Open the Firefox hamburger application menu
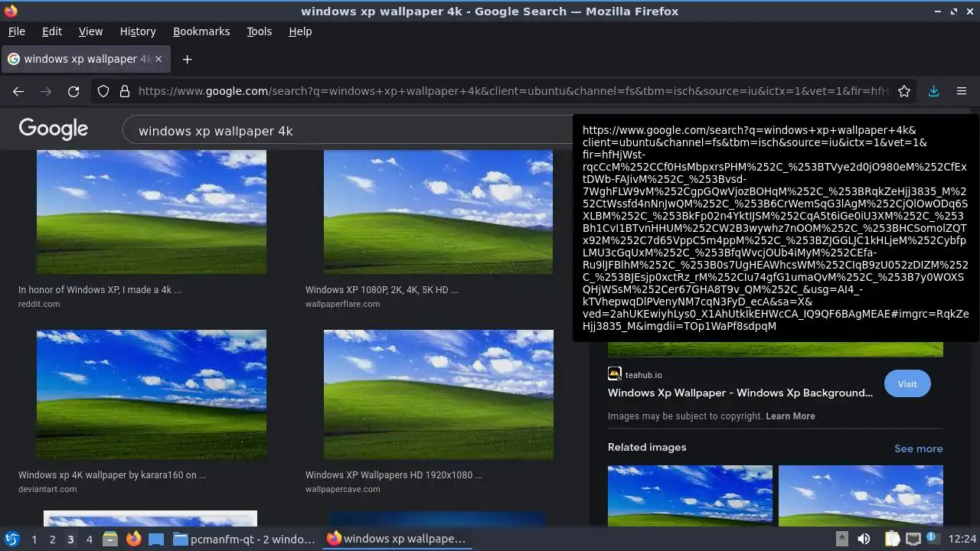Viewport: 980px width, 551px height. 962,91
